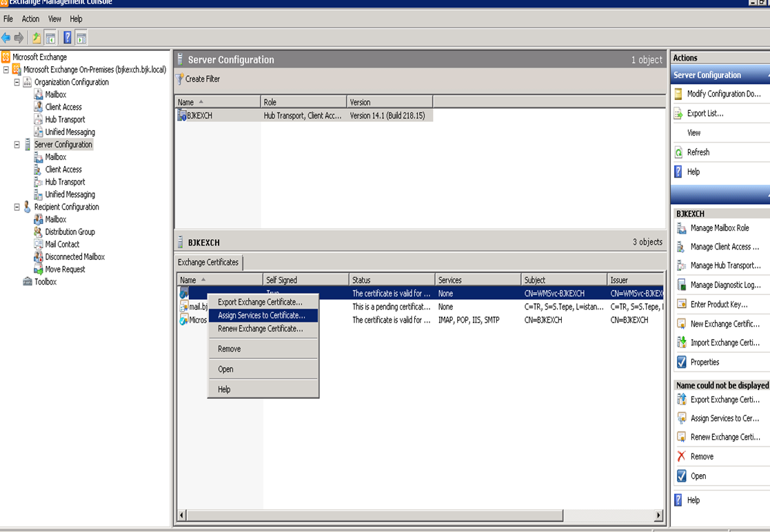Viewport: 770px width, 532px height.
Task: Select Unified Messaging under Organization Configuration
Action: point(70,132)
